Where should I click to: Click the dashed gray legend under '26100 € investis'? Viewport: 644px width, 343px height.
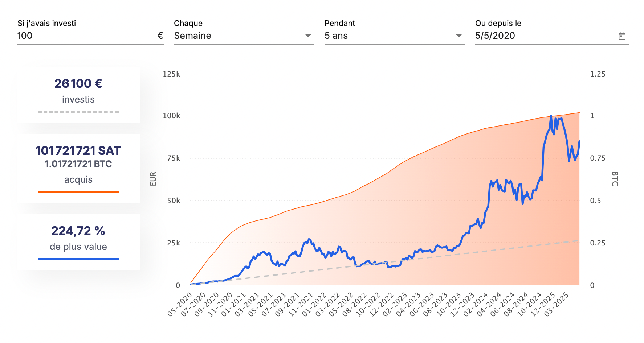(78, 111)
